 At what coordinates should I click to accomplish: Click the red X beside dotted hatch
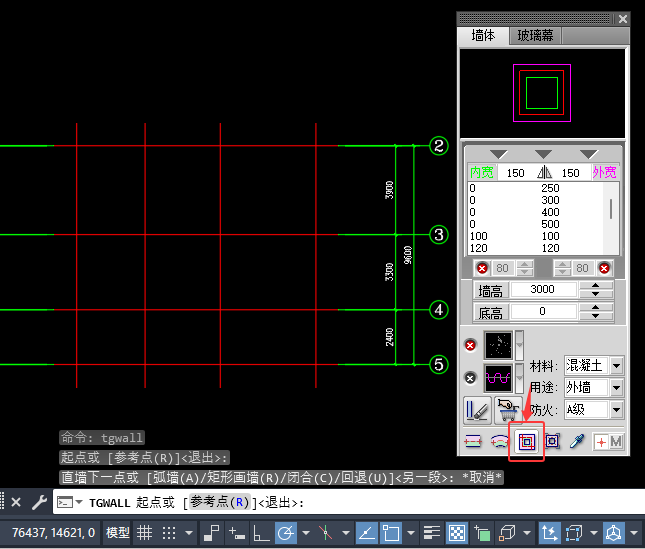471,345
